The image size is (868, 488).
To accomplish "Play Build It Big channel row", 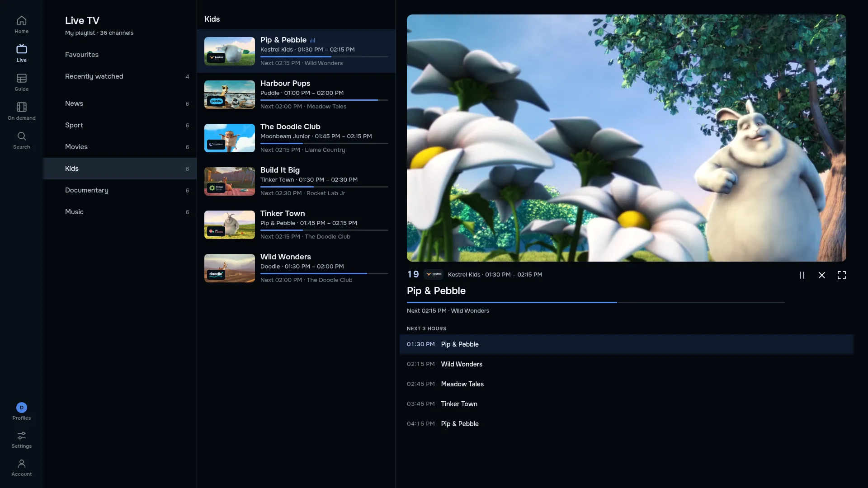I will click(x=296, y=181).
